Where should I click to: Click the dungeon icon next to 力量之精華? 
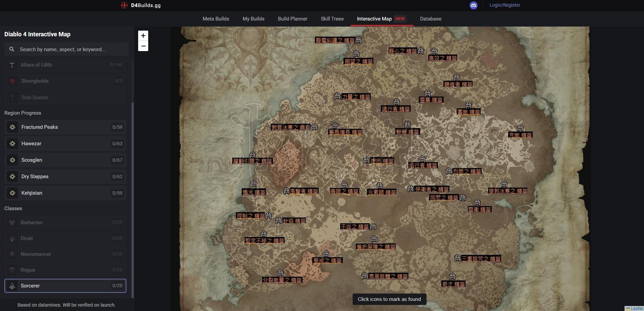point(338,96)
